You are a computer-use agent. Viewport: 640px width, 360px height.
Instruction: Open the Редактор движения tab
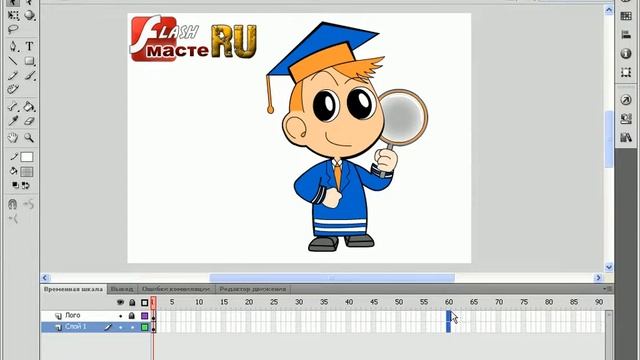253,289
